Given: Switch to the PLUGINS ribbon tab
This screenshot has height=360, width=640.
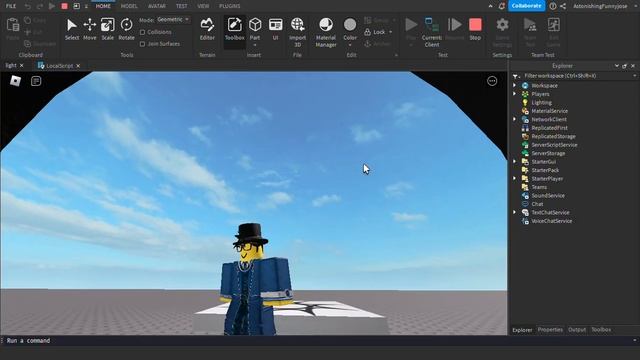Looking at the screenshot, I should [x=230, y=6].
